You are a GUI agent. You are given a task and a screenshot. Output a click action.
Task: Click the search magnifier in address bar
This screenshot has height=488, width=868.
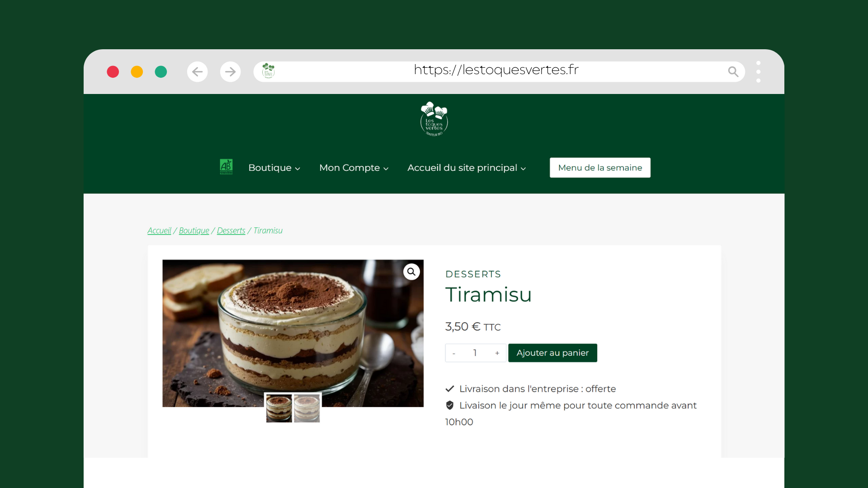tap(733, 71)
